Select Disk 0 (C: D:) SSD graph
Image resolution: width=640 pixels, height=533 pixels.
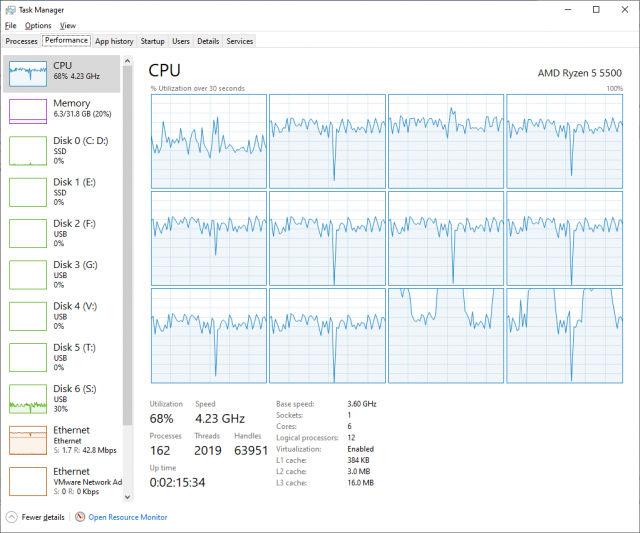click(x=28, y=151)
